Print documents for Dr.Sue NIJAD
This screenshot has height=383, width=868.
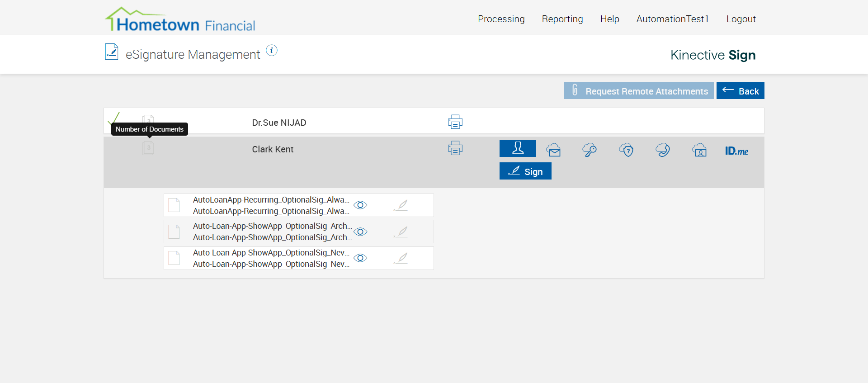pyautogui.click(x=455, y=122)
